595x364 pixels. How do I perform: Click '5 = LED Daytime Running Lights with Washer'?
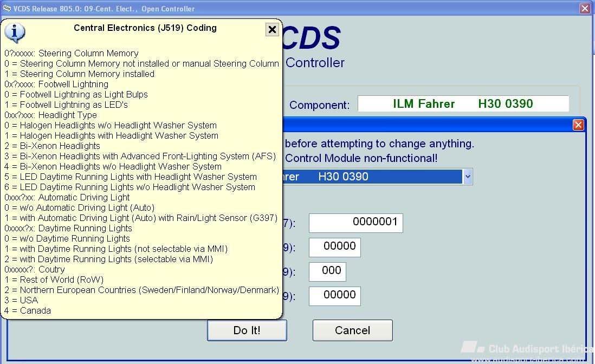[x=131, y=177]
